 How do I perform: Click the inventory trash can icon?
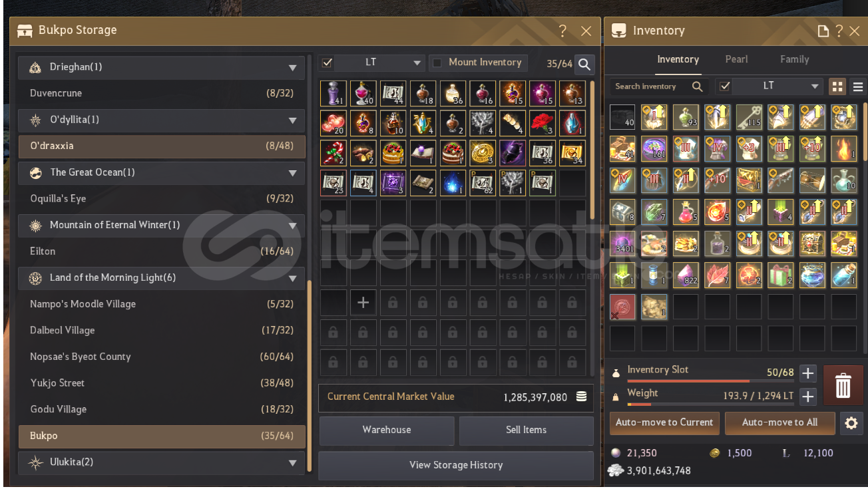(843, 385)
